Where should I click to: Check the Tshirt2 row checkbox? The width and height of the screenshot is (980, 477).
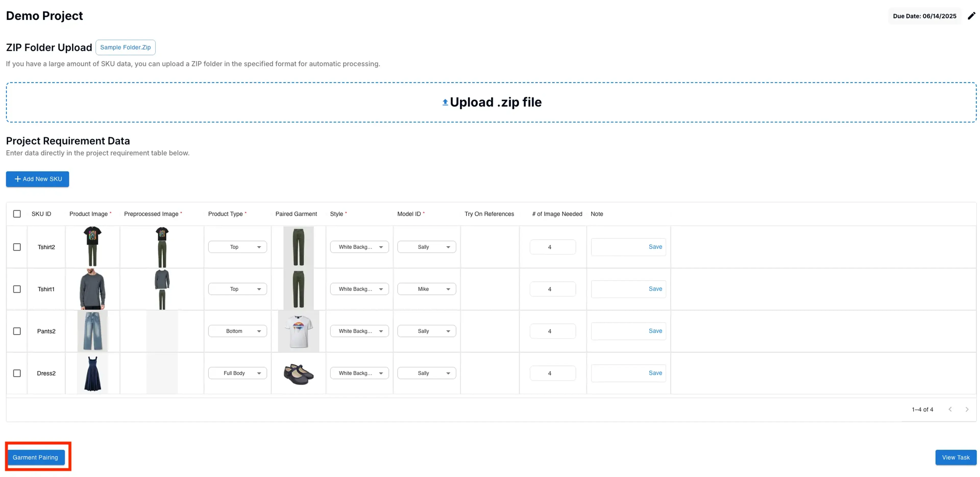click(17, 247)
